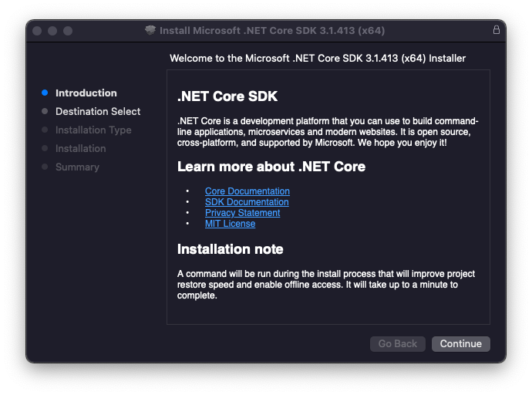
Task: Open the Core Documentation link
Action: click(247, 191)
